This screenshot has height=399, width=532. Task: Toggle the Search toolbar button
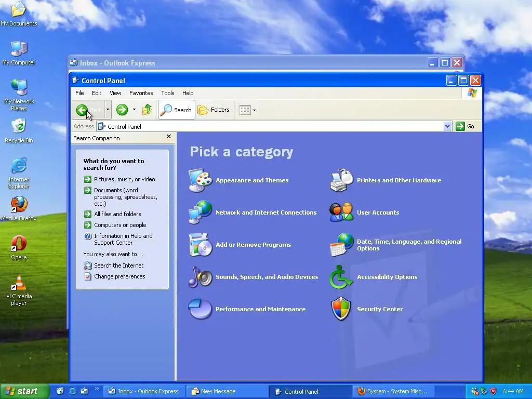click(177, 110)
